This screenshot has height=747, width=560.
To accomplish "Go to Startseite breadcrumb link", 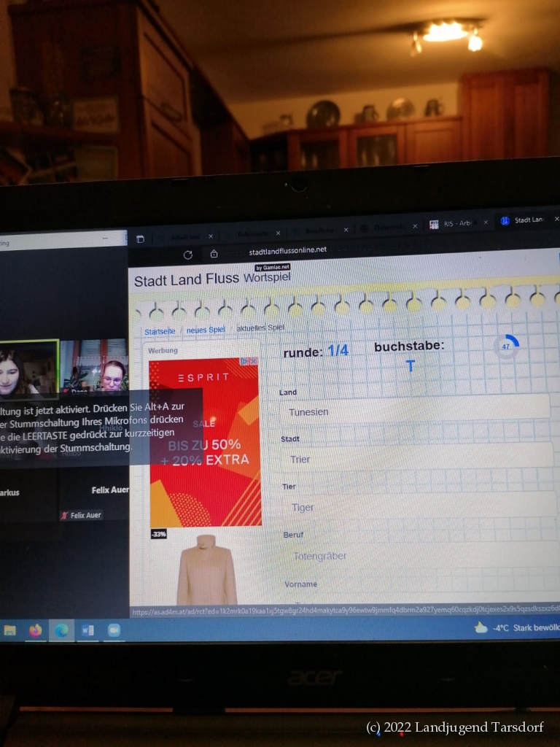I will (x=160, y=331).
